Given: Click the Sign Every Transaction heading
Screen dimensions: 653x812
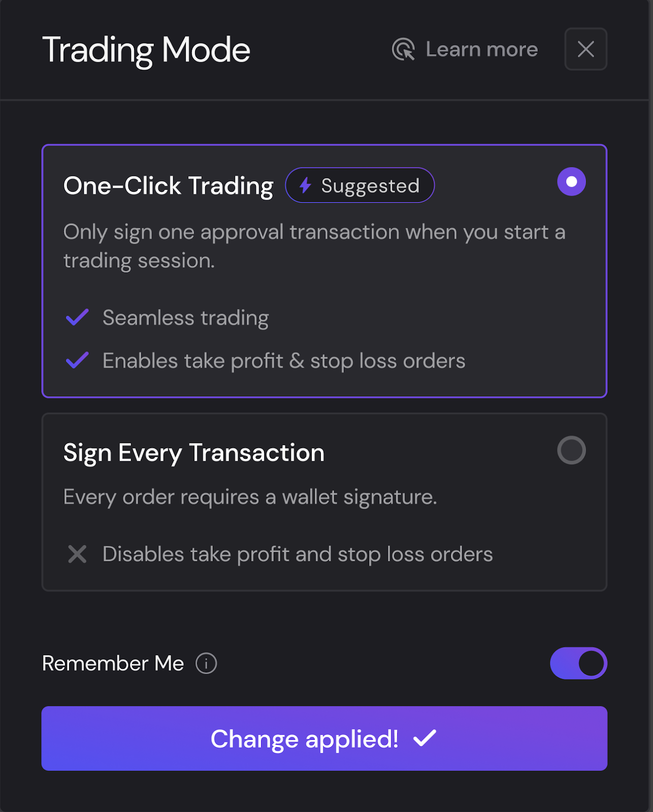Looking at the screenshot, I should [193, 453].
